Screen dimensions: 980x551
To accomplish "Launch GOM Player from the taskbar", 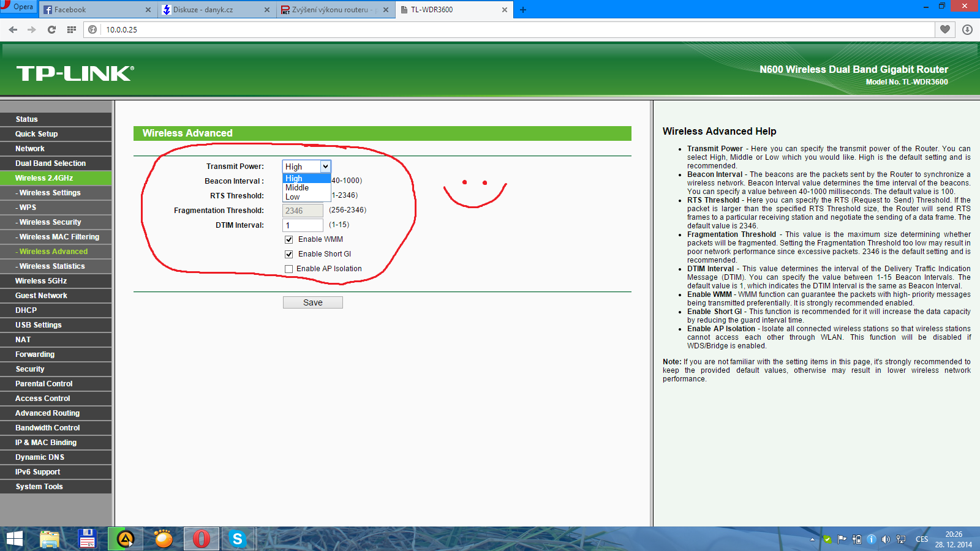I will [163, 539].
